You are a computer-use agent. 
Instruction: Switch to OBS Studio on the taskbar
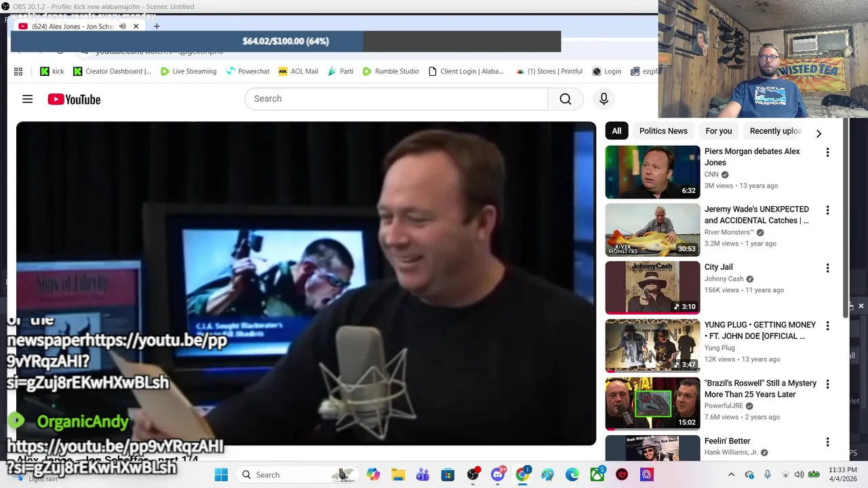pos(473,474)
